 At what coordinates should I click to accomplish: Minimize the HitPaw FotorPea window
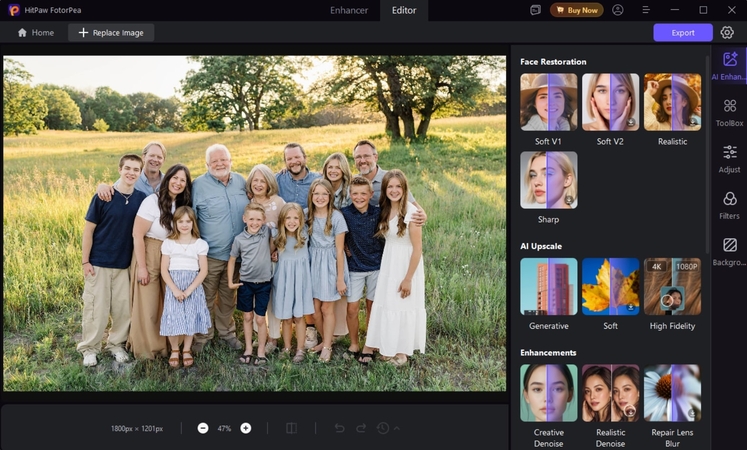(x=675, y=10)
